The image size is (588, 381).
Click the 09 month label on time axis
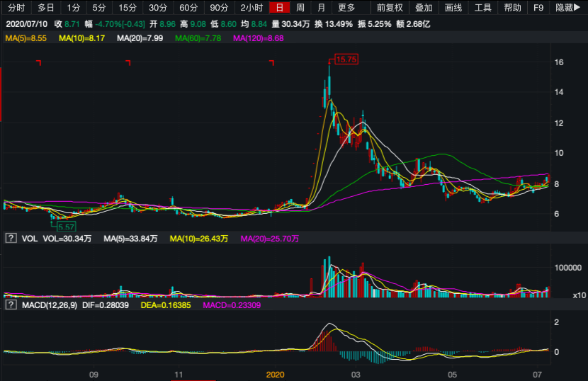(x=94, y=374)
